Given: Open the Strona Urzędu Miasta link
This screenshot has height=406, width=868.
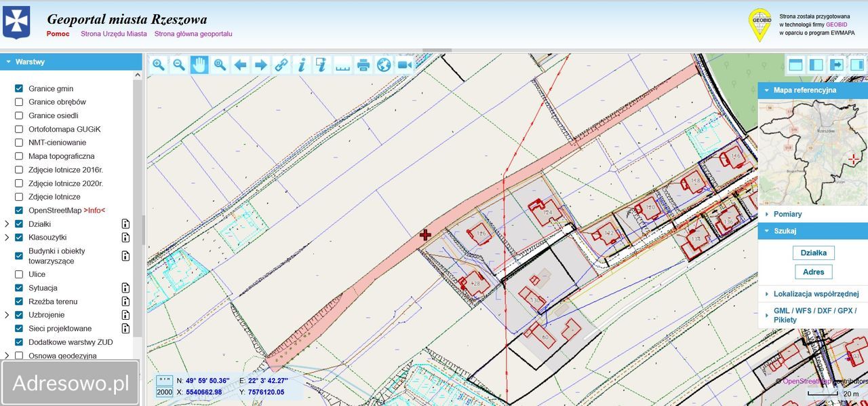Looking at the screenshot, I should point(114,34).
